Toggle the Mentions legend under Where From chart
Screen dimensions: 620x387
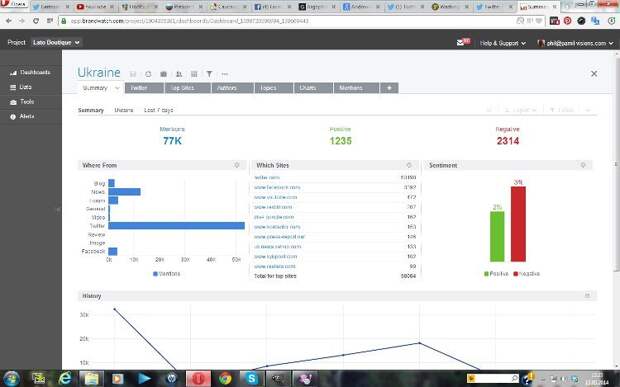click(x=166, y=274)
